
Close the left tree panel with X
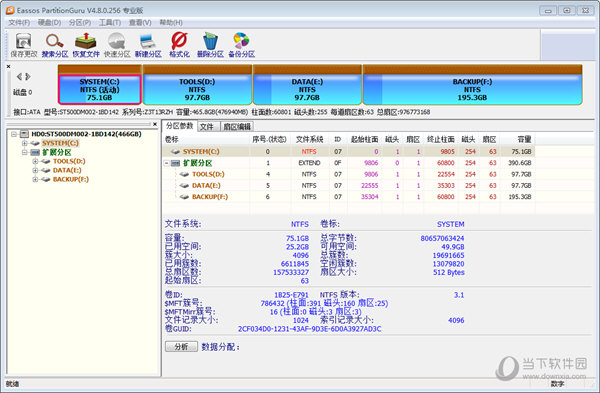tap(155, 124)
